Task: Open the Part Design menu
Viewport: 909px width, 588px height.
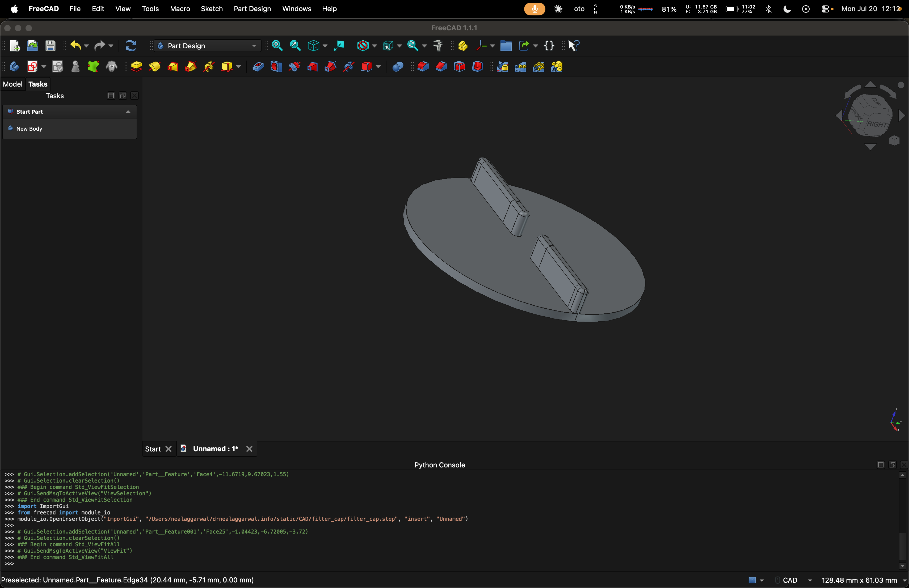Action: click(252, 9)
